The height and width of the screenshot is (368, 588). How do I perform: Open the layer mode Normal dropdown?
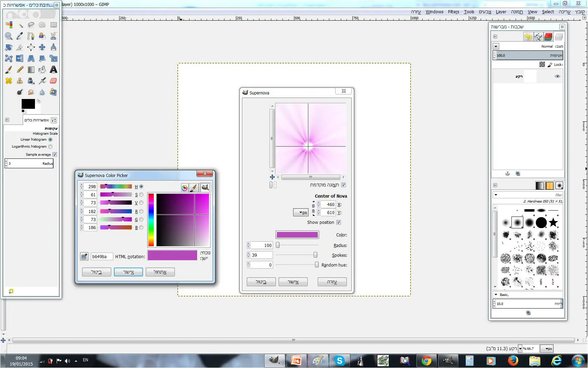pyautogui.click(x=496, y=46)
